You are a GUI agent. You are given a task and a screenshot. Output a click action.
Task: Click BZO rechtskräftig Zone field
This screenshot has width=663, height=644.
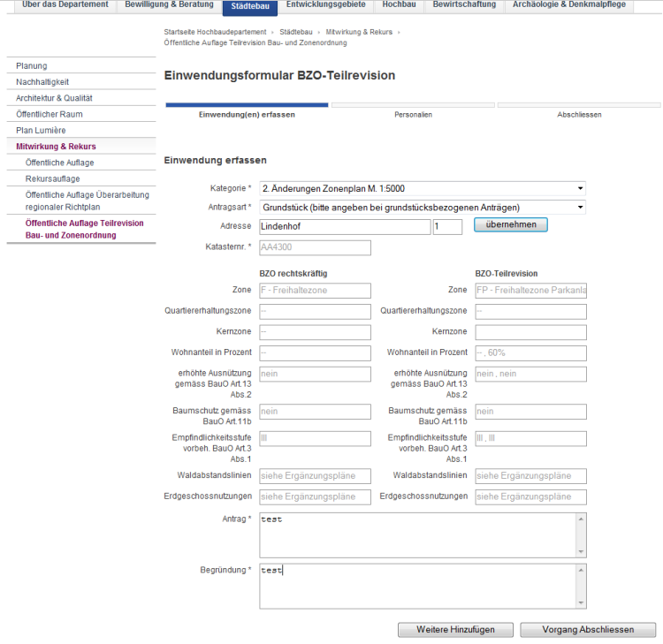tap(315, 291)
